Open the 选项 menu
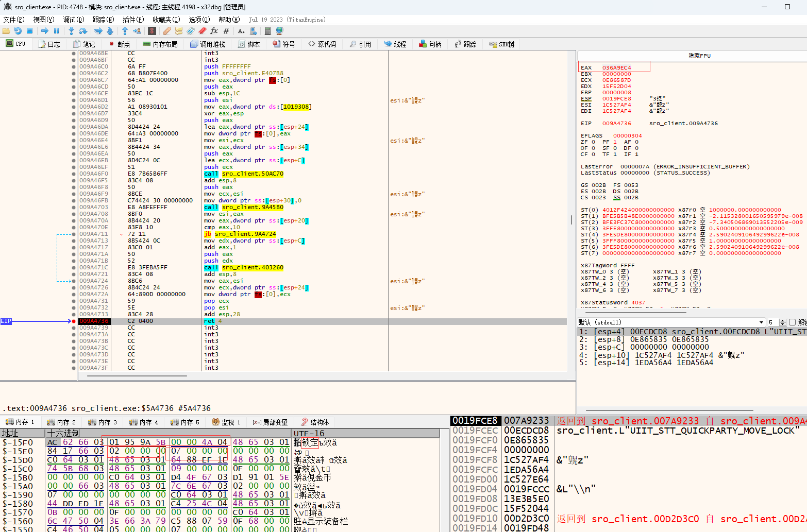 point(199,20)
